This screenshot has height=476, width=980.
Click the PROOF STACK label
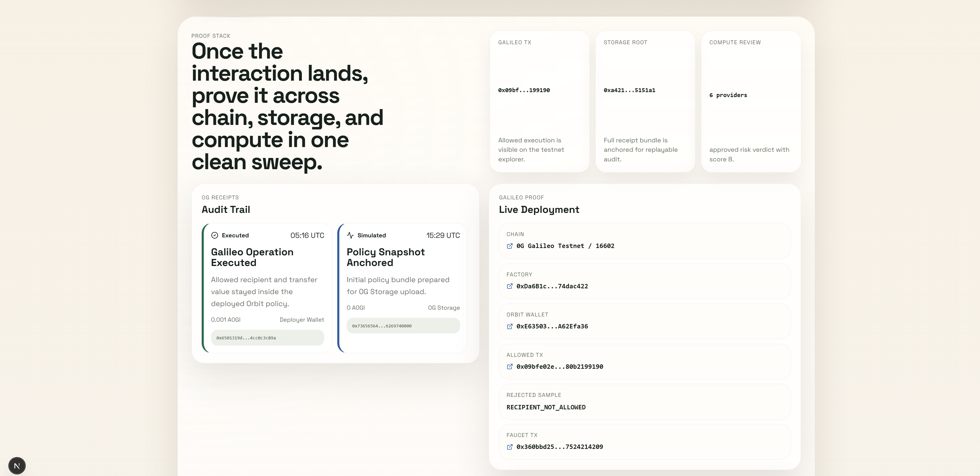click(x=211, y=36)
